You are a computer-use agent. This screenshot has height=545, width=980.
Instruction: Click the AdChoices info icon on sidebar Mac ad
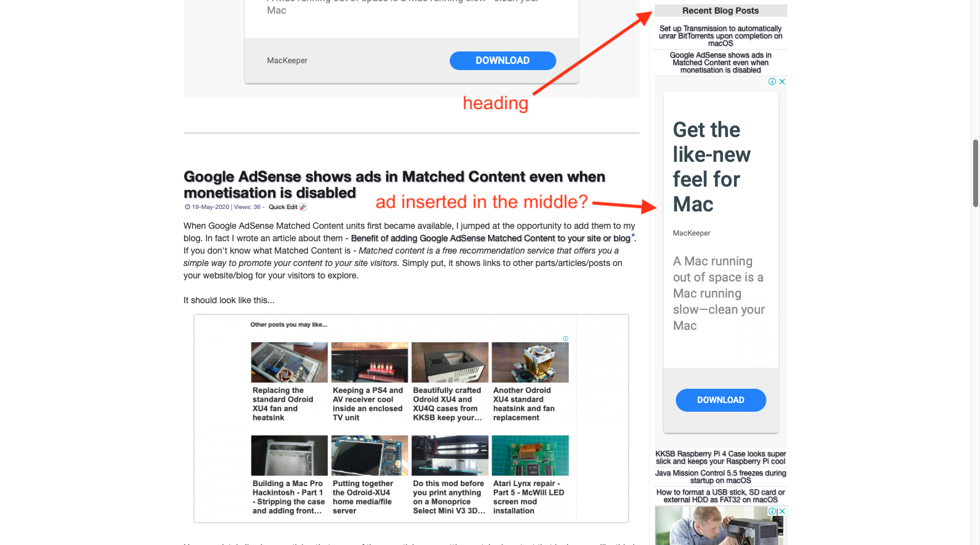point(772,82)
